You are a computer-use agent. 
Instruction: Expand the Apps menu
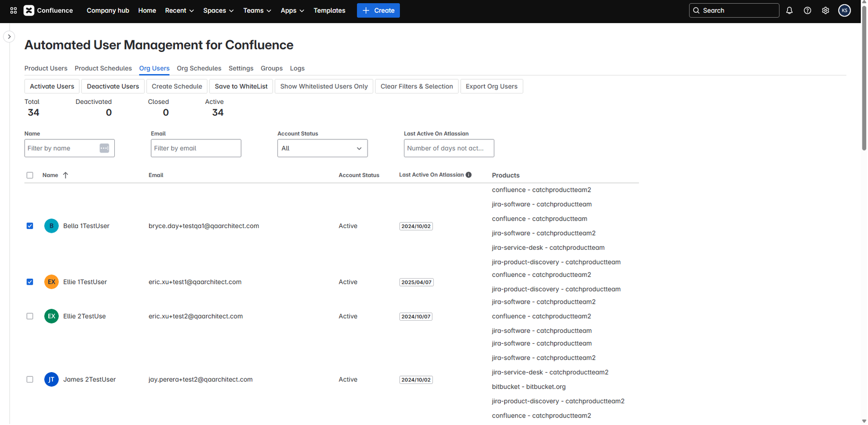292,10
